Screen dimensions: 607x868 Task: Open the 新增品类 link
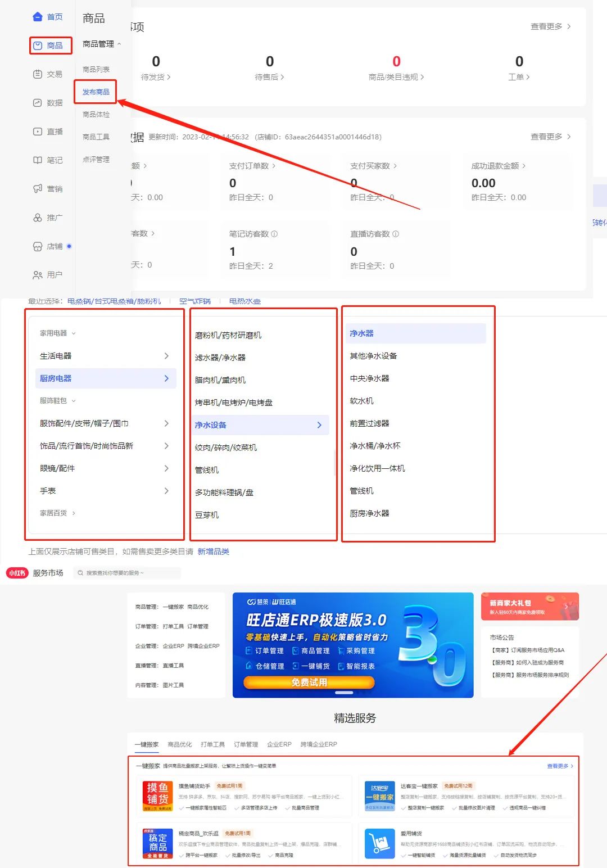coord(215,551)
